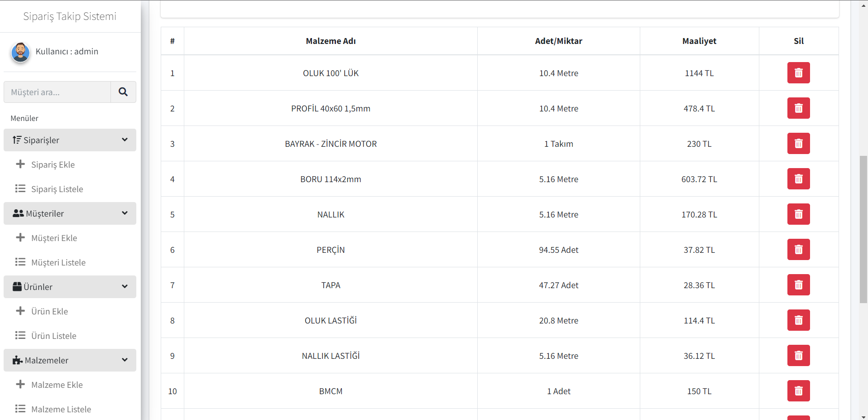The height and width of the screenshot is (420, 868).
Task: Click the search magnifier icon
Action: (x=123, y=92)
